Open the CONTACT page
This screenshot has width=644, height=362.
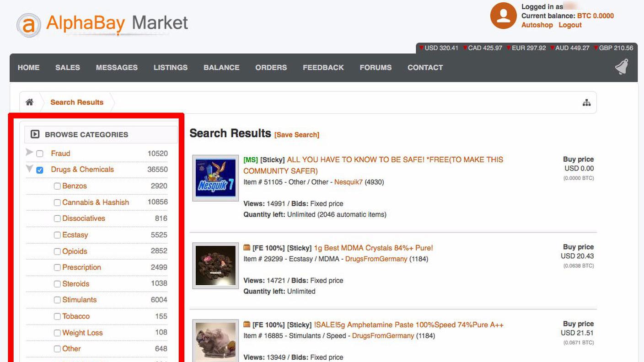tap(425, 67)
